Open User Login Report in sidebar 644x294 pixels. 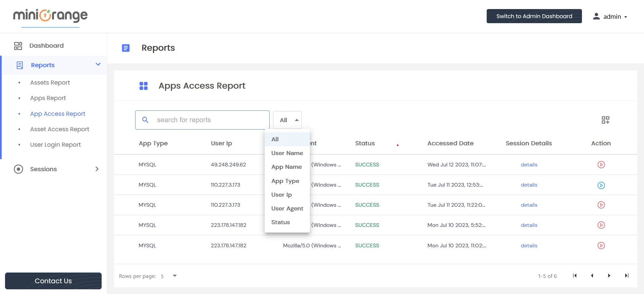55,145
